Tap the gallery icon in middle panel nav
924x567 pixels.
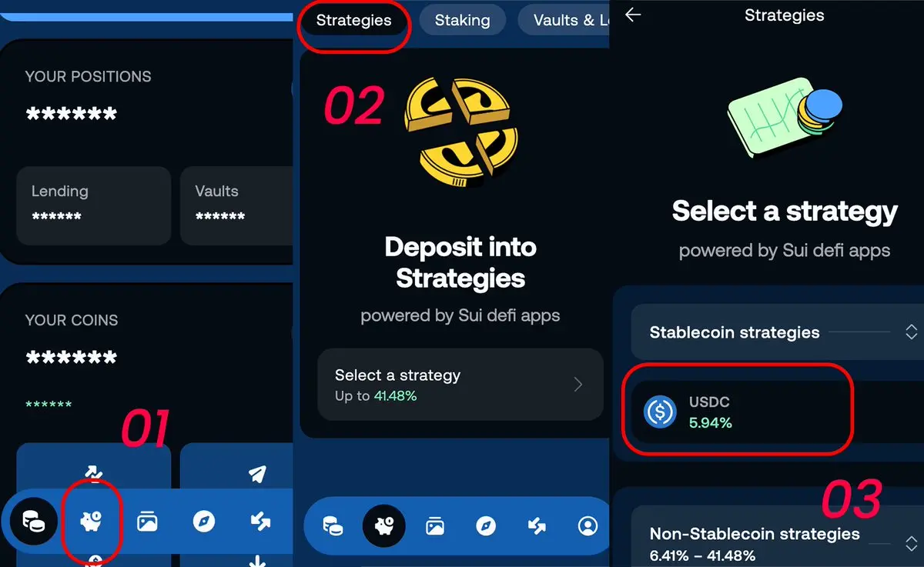435,526
